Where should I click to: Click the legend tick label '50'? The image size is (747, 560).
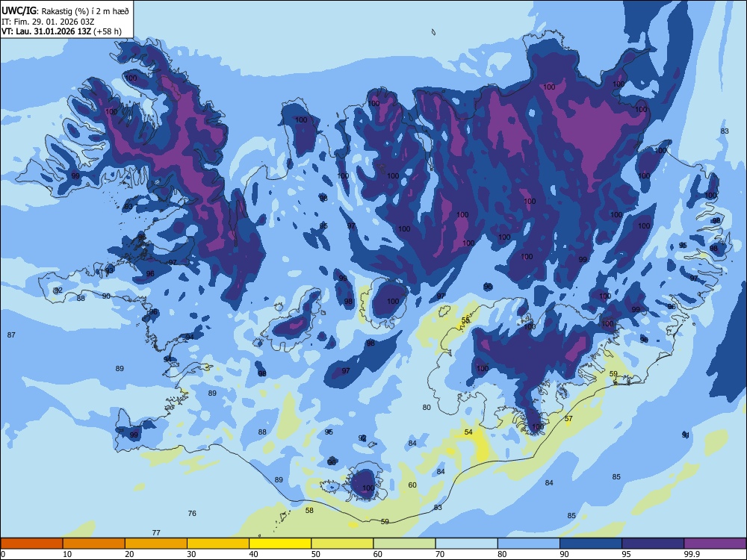tap(315, 554)
